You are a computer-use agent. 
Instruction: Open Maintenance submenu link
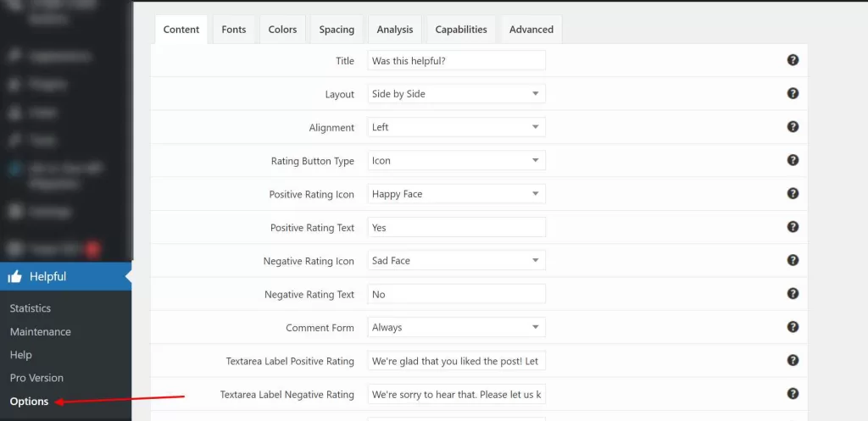pos(41,331)
